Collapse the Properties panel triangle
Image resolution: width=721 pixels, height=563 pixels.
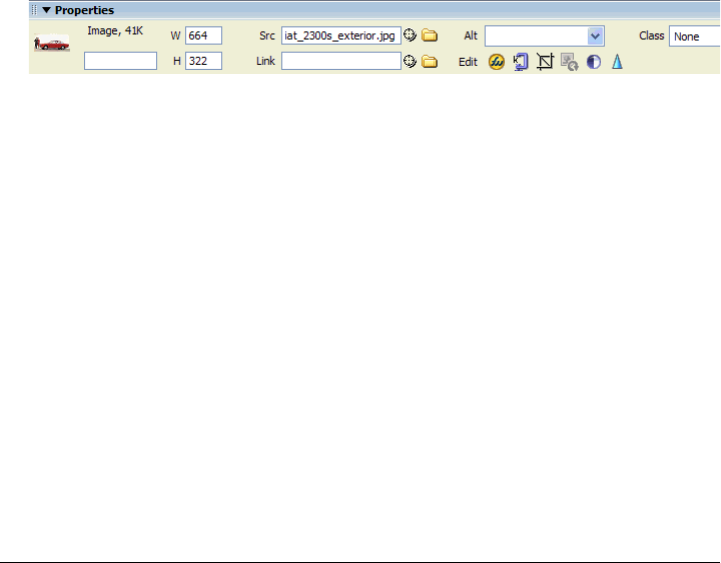point(46,10)
